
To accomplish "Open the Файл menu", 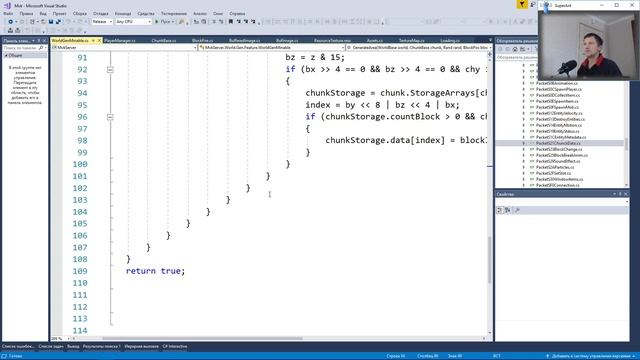I will pos(8,13).
